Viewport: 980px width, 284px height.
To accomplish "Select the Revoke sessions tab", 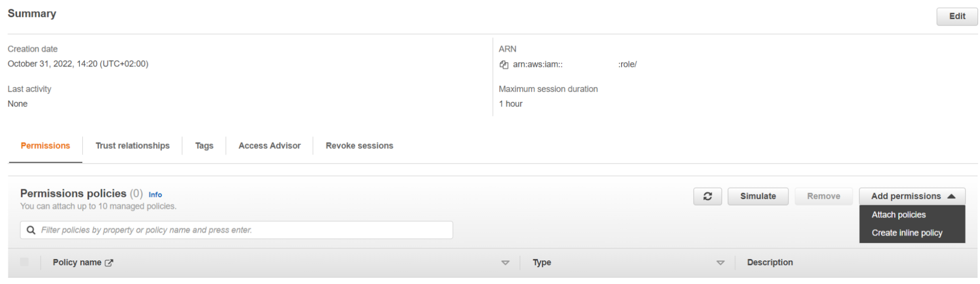I will coord(359,146).
